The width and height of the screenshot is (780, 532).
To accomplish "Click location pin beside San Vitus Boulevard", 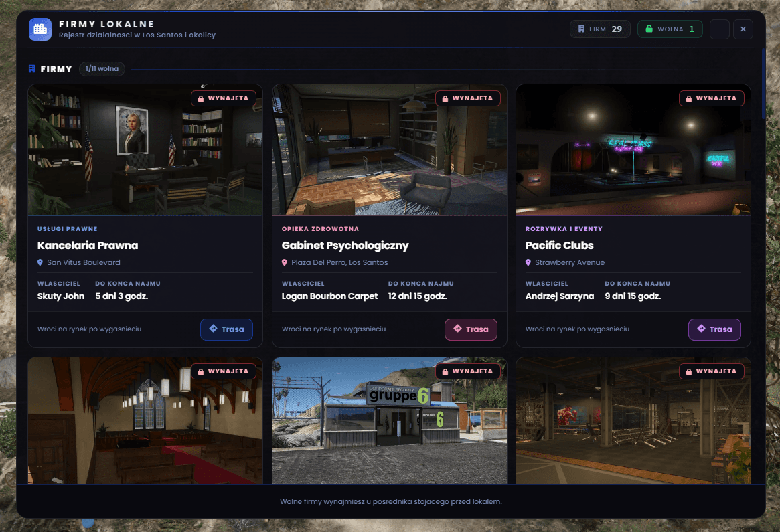I will pyautogui.click(x=40, y=262).
